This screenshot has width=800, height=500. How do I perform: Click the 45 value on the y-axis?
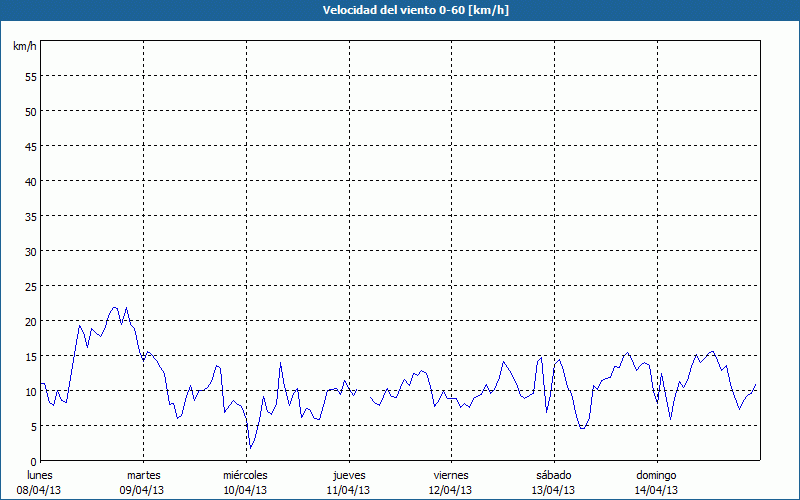pyautogui.click(x=30, y=146)
